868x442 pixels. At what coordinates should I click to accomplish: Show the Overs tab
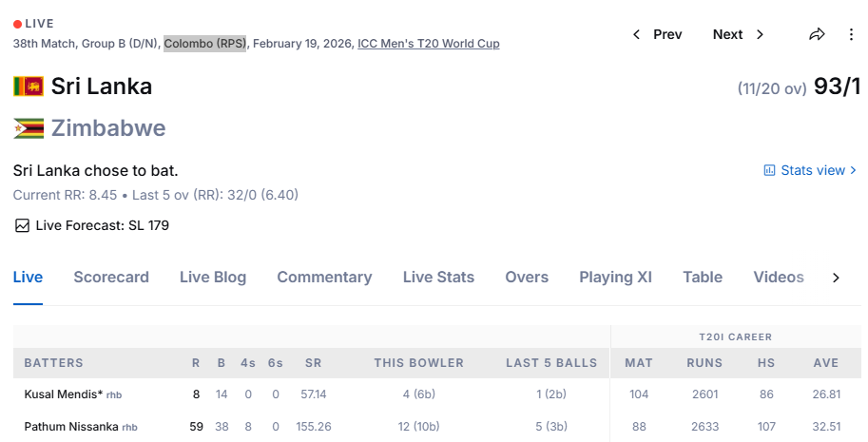pyautogui.click(x=527, y=278)
